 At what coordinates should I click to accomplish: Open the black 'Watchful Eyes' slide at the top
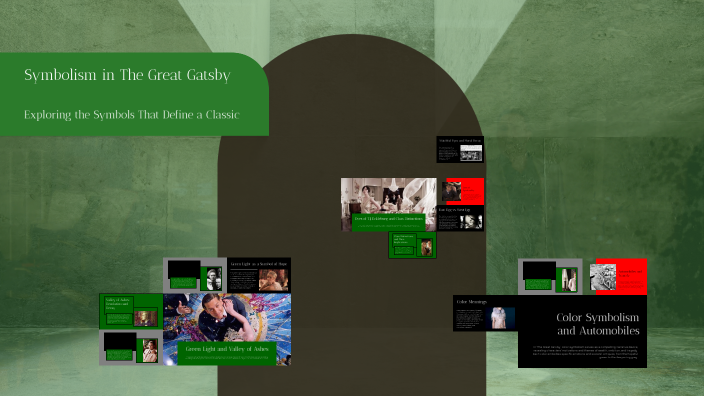pyautogui.click(x=460, y=150)
